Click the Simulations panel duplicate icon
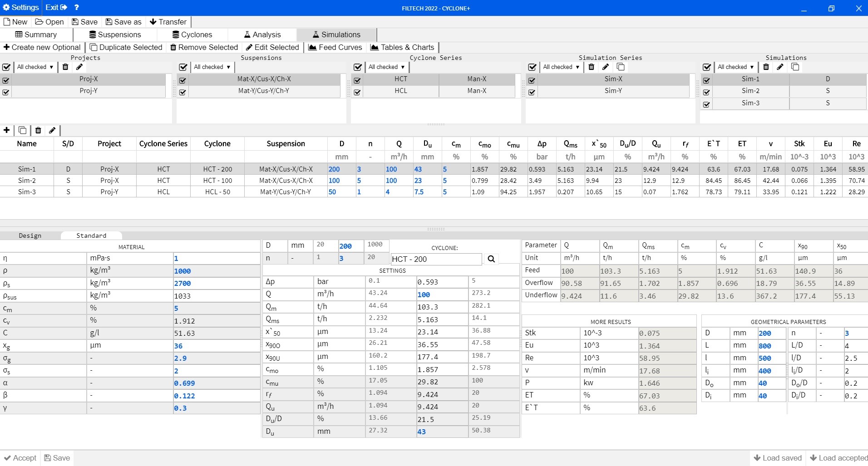Image resolution: width=868 pixels, height=466 pixels. coord(795,67)
